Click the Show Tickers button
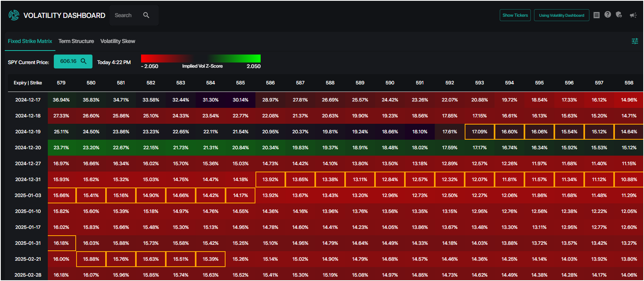This screenshot has height=281, width=644. click(x=515, y=15)
